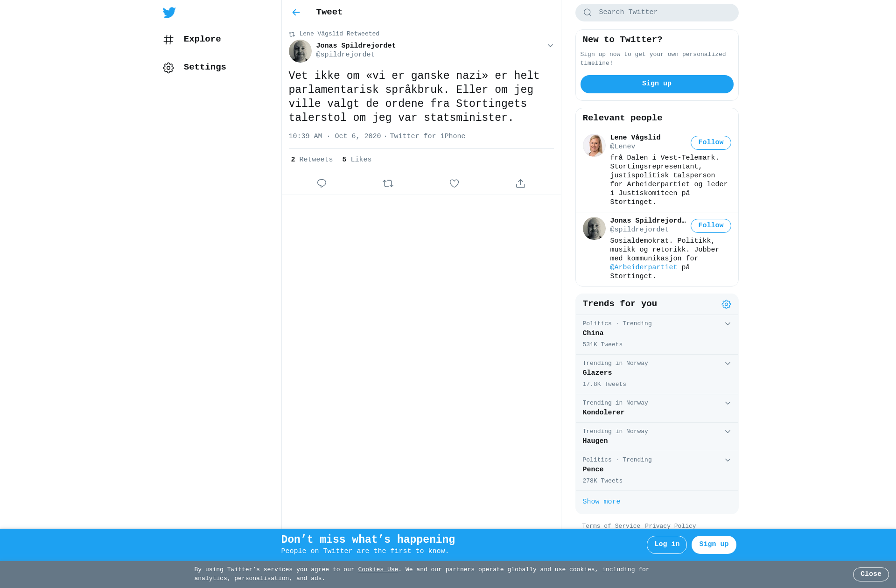Viewport: 896px width, 588px height.
Task: Open Settings in left sidebar
Action: (x=195, y=67)
